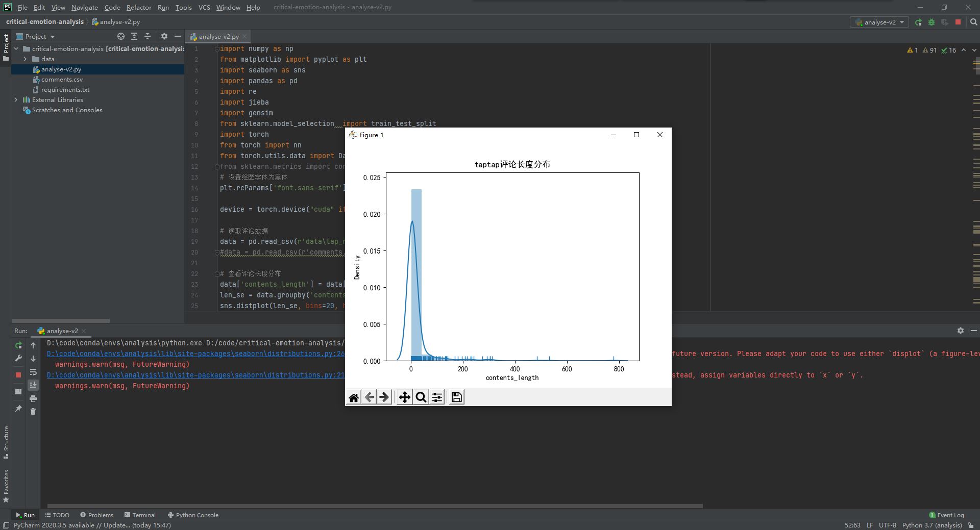Collapse the critical-emotion-analysis root folder
Viewport: 980px width, 530px height.
16,48
